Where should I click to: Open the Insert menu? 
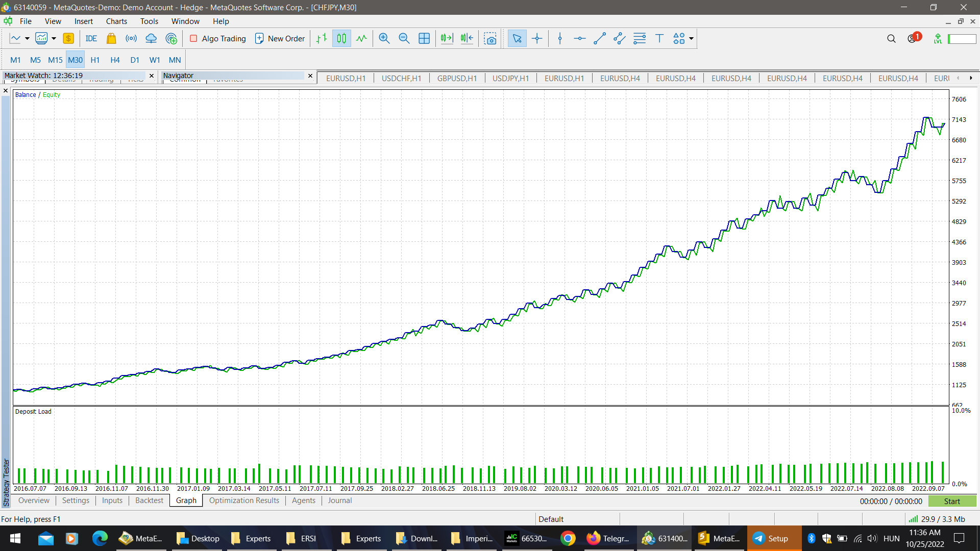coord(83,21)
